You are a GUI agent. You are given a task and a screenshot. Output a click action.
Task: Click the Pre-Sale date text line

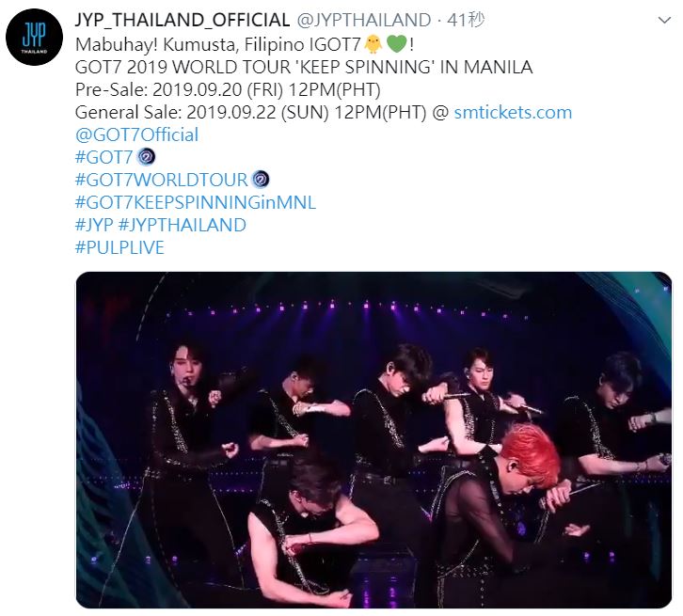point(228,89)
